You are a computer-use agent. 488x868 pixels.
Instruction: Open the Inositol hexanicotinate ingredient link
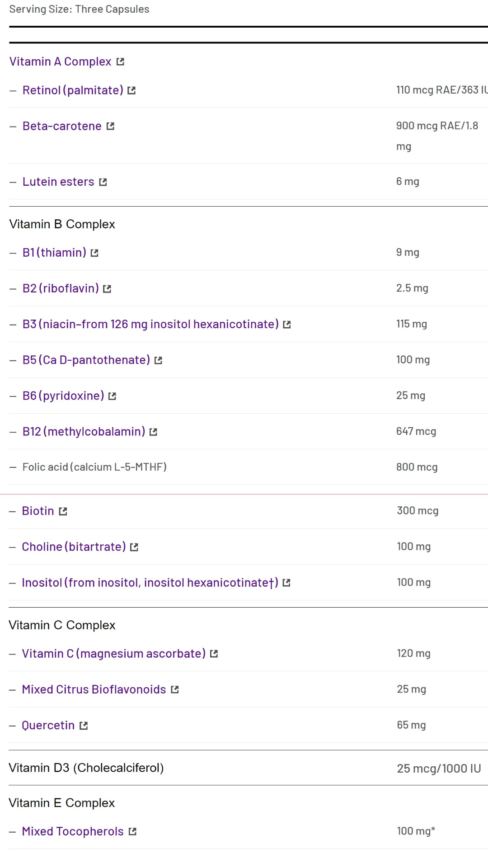point(150,583)
